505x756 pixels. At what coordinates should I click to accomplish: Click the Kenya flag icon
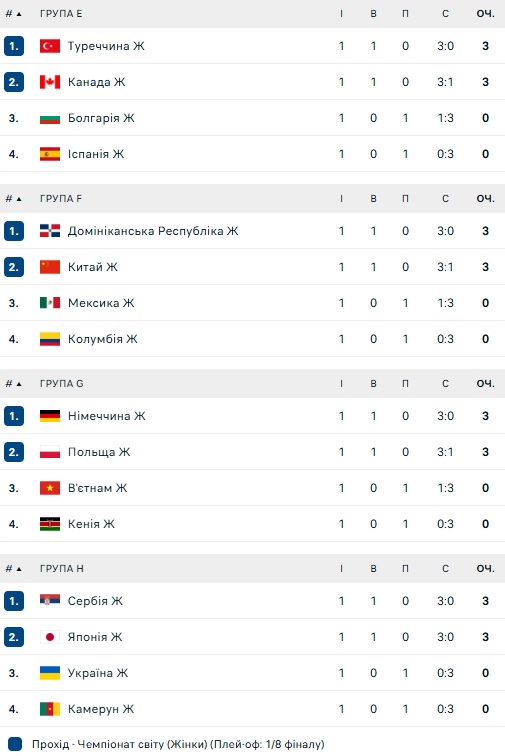[x=50, y=524]
